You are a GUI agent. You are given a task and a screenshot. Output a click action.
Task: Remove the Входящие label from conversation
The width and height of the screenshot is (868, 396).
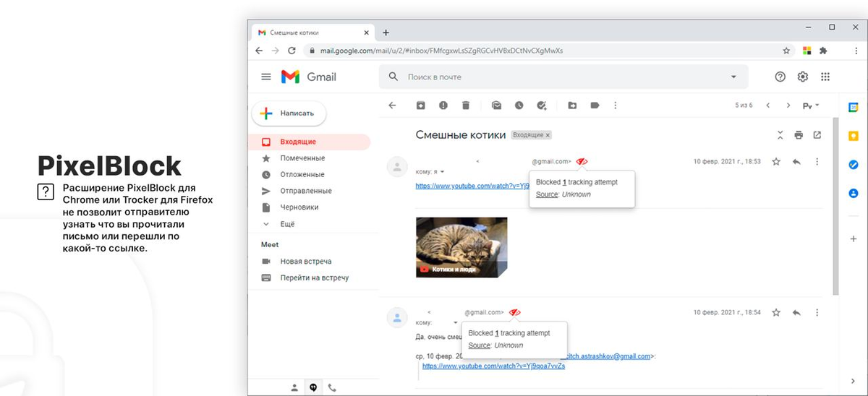pyautogui.click(x=548, y=135)
